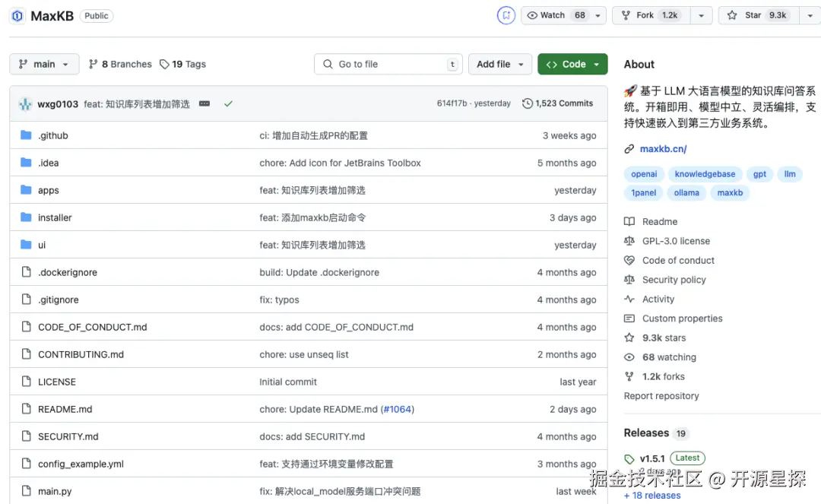The image size is (821, 504).
Task: Open the README.md file
Action: 65,409
